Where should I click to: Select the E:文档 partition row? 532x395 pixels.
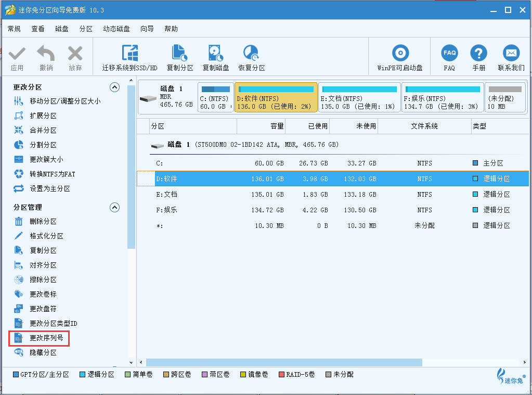(332, 194)
